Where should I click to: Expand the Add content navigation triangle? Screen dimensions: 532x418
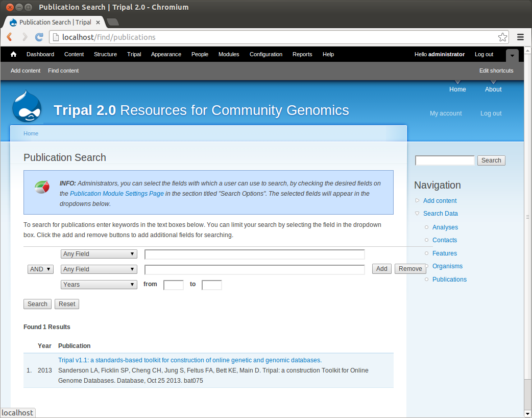pyautogui.click(x=417, y=201)
